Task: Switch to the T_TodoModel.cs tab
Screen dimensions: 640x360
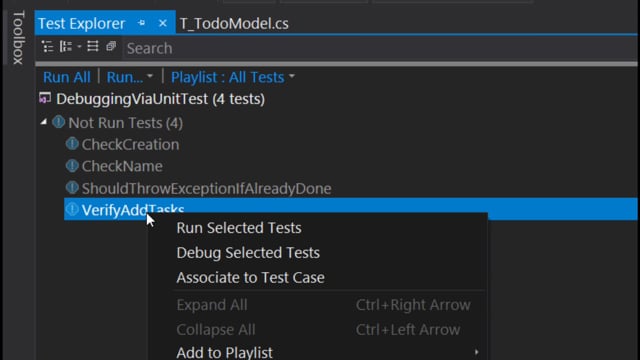Action: click(234, 24)
